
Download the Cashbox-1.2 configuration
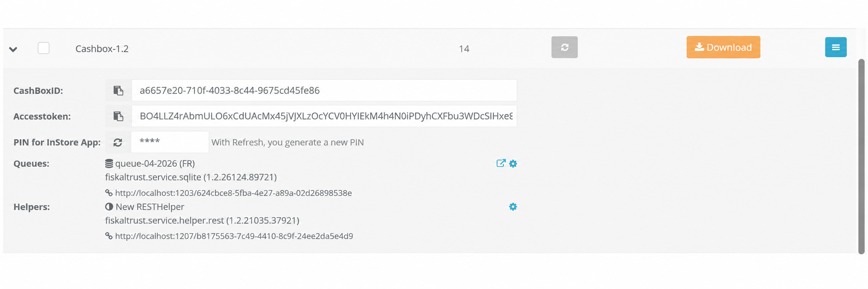click(x=723, y=47)
